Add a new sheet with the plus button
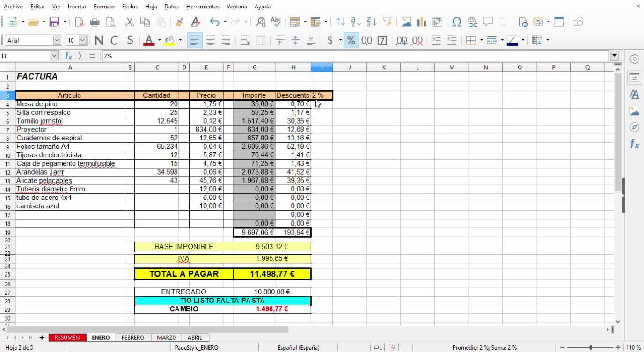644x352 pixels. pos(42,337)
